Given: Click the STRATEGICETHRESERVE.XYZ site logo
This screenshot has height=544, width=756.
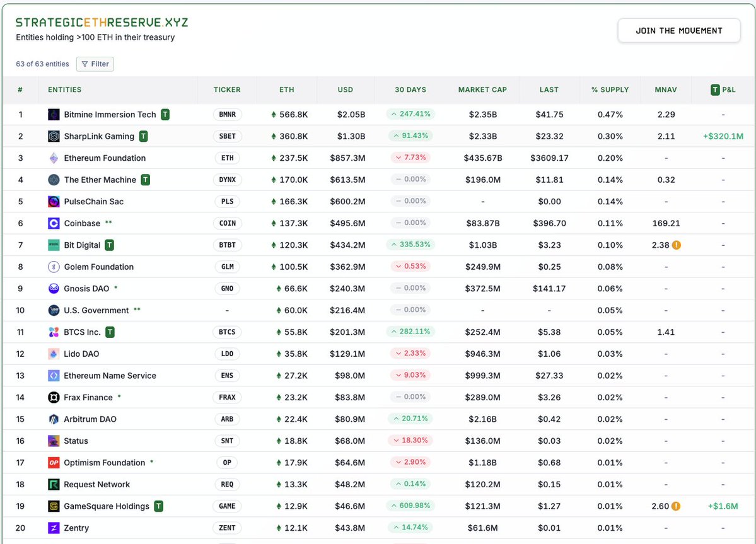Looking at the screenshot, I should click(x=102, y=22).
